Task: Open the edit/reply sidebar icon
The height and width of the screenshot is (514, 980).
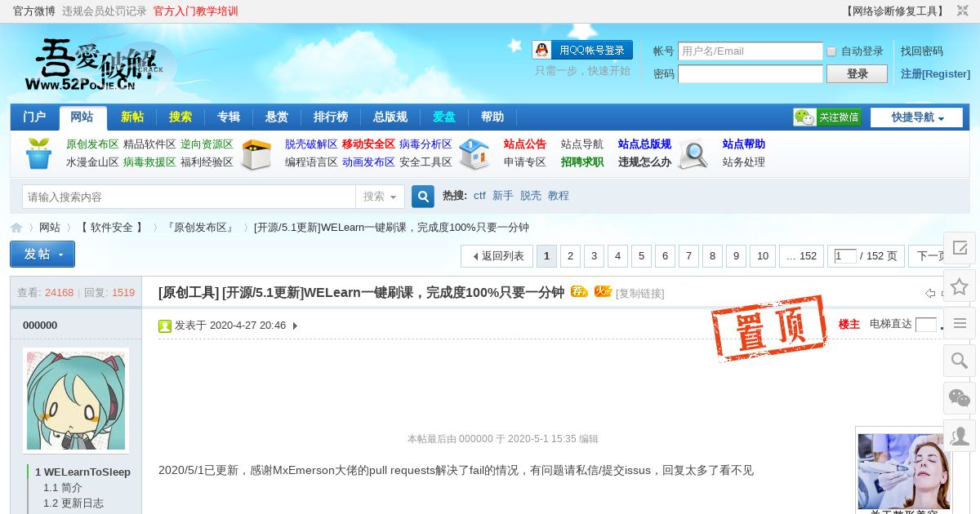Action: coord(960,248)
